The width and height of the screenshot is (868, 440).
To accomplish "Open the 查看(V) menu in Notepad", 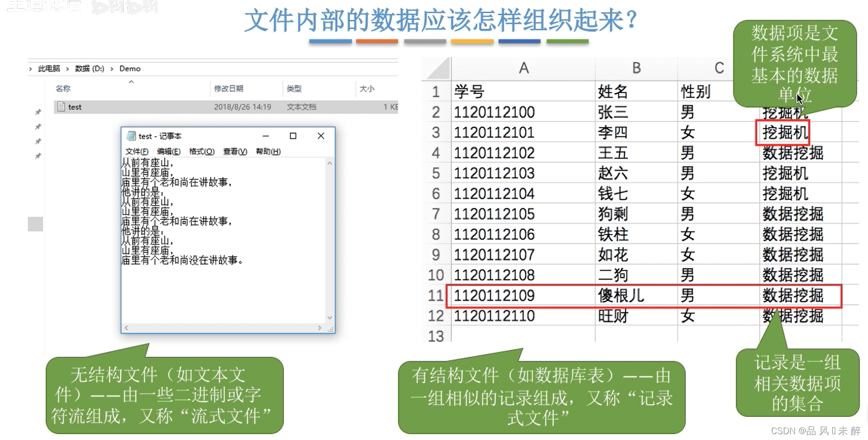I will pos(235,151).
